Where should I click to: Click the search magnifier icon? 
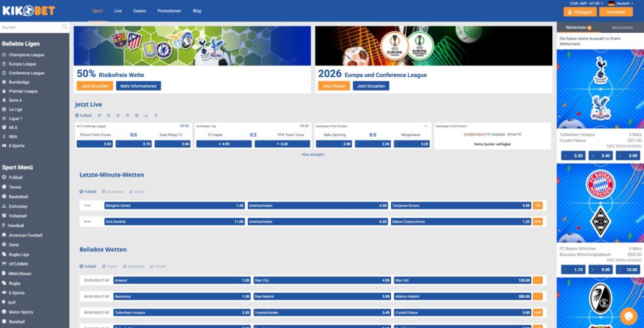[x=65, y=26]
